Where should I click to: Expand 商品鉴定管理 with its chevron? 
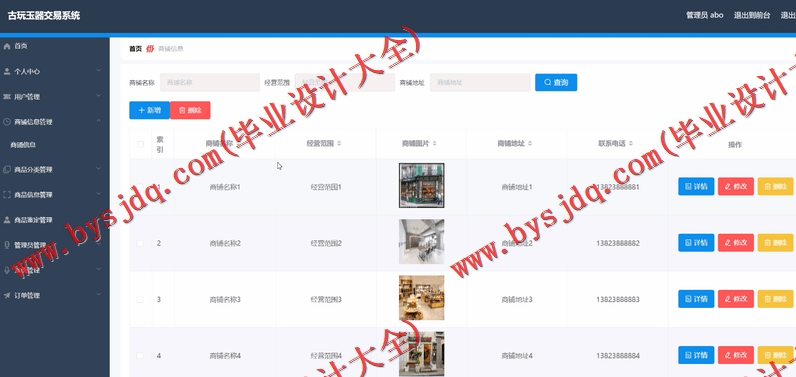click(x=98, y=219)
